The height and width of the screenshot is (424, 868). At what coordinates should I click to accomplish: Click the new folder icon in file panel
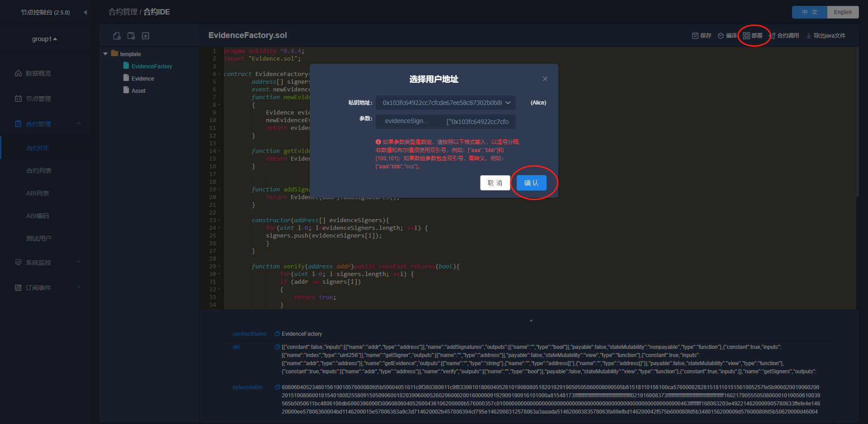coord(131,36)
